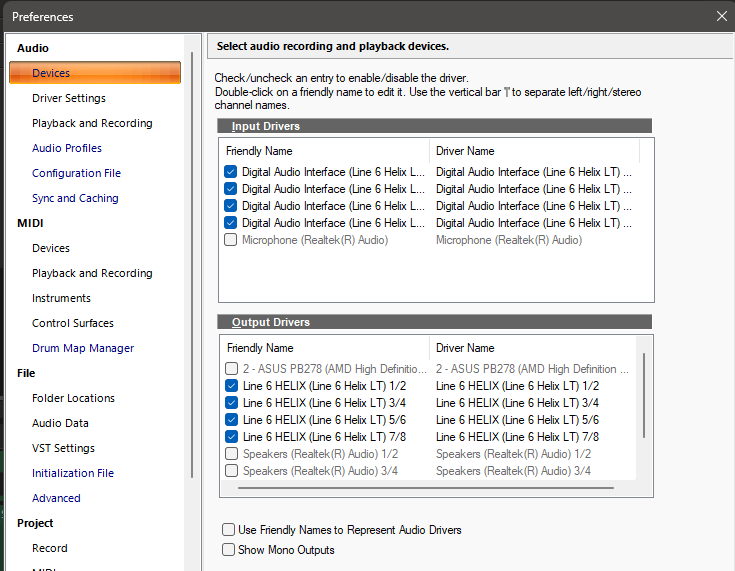The height and width of the screenshot is (571, 735).
Task: Enable Microphone (Realtek(R) Audio) input driver
Action: 231,240
